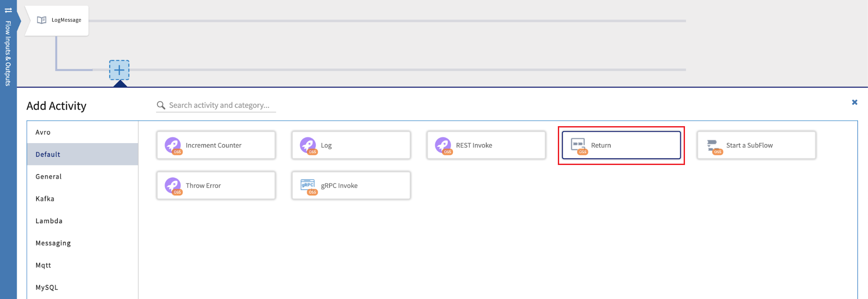Click the Start a SubFlow icon
Image resolution: width=868 pixels, height=299 pixels.
pos(713,145)
